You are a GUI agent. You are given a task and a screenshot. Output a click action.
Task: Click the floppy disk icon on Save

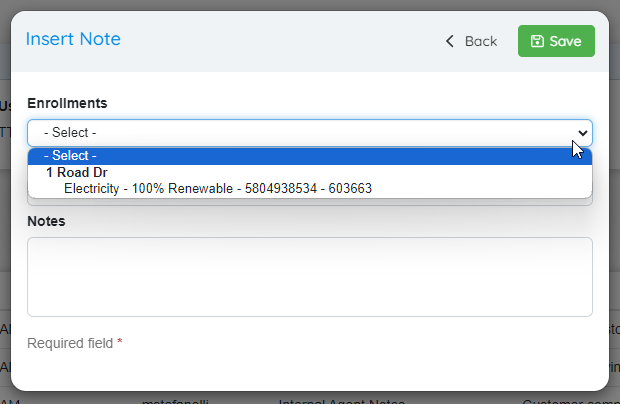click(x=537, y=41)
